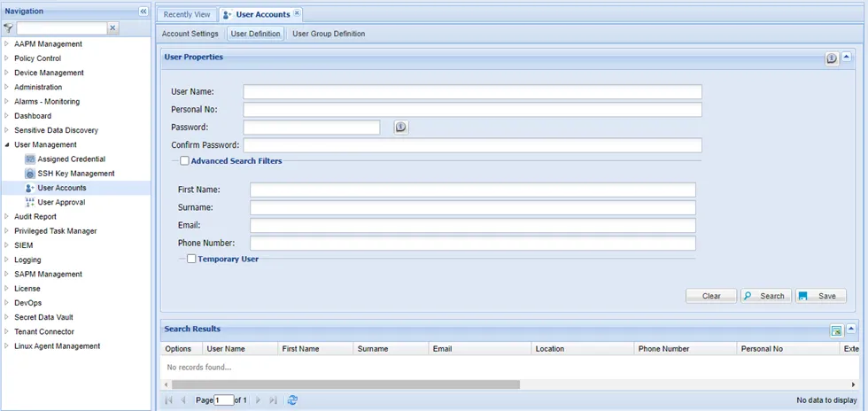868x411 pixels.
Task: Expand Privileged Task Manager tree node
Action: click(x=7, y=231)
